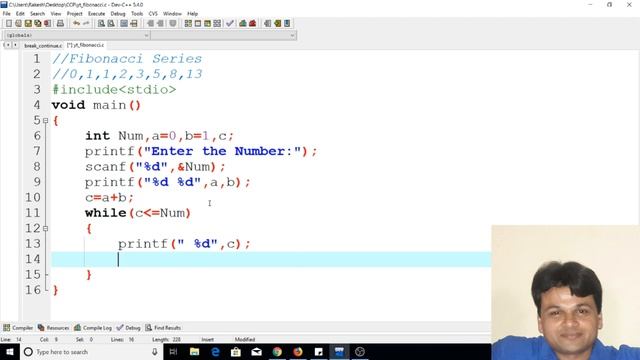Click the New file toolbar icon
The width and height of the screenshot is (640, 360).
9,24
